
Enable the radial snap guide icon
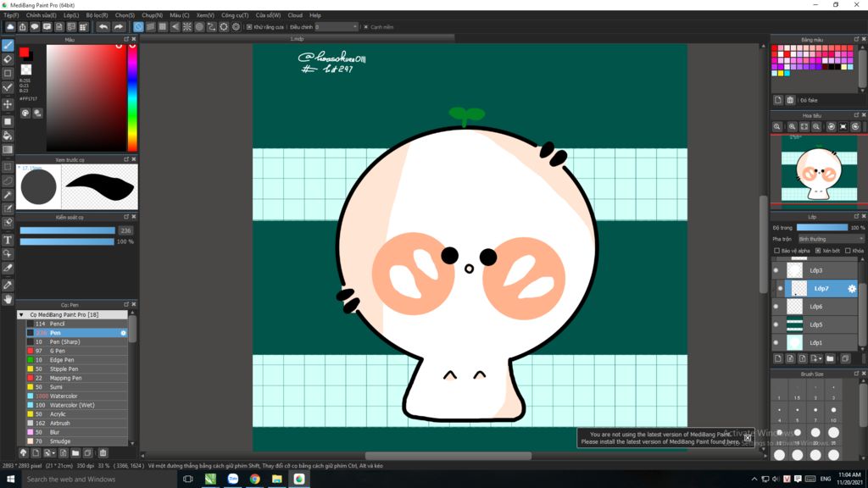[x=187, y=26]
